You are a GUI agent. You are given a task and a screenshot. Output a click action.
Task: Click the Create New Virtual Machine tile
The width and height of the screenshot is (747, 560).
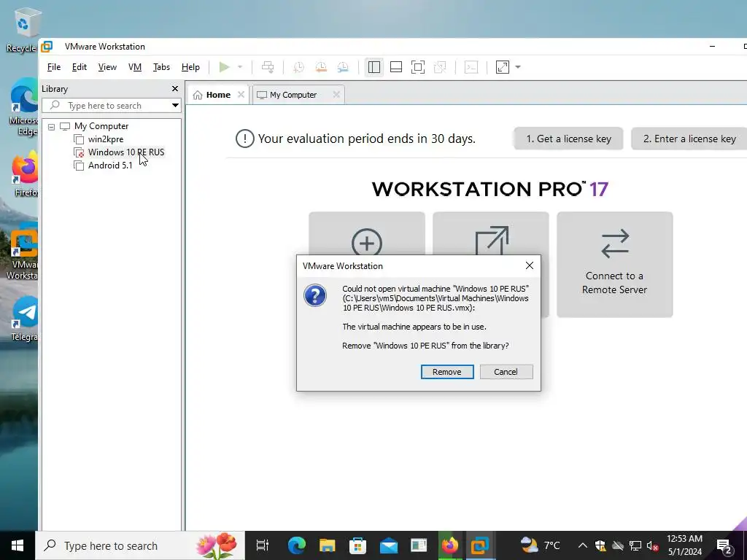[367, 233]
